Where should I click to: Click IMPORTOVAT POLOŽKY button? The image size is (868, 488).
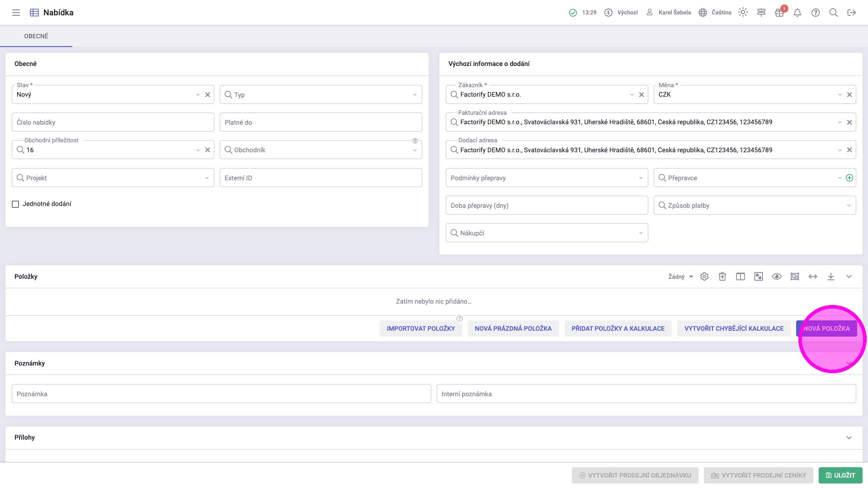(x=420, y=328)
